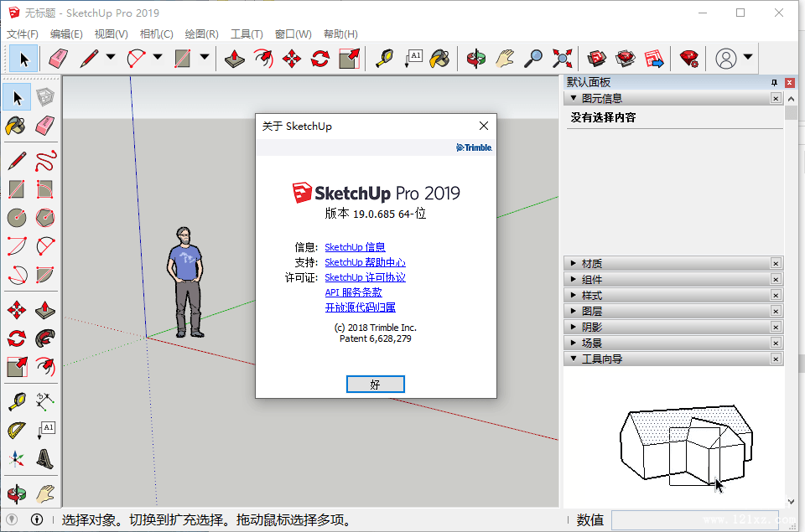Screen dimensions: 805x532
Task: Select the Rectangle shape tool in top toolbar
Action: 182,58
